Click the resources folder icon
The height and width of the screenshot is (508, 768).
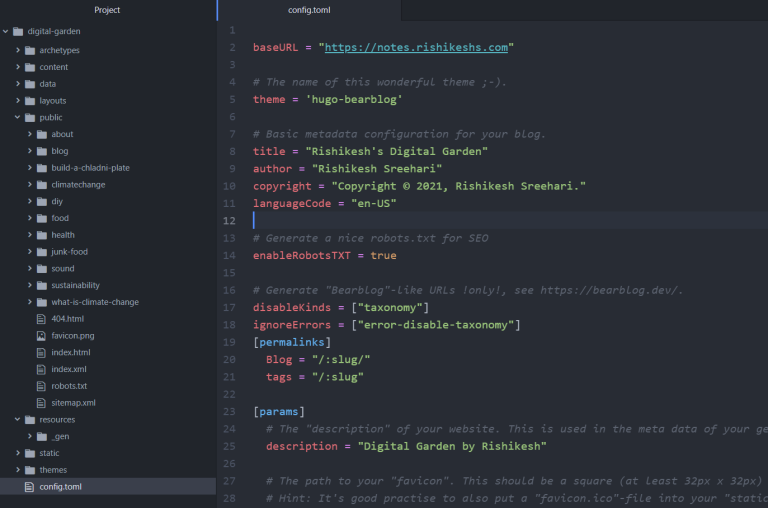click(30, 419)
